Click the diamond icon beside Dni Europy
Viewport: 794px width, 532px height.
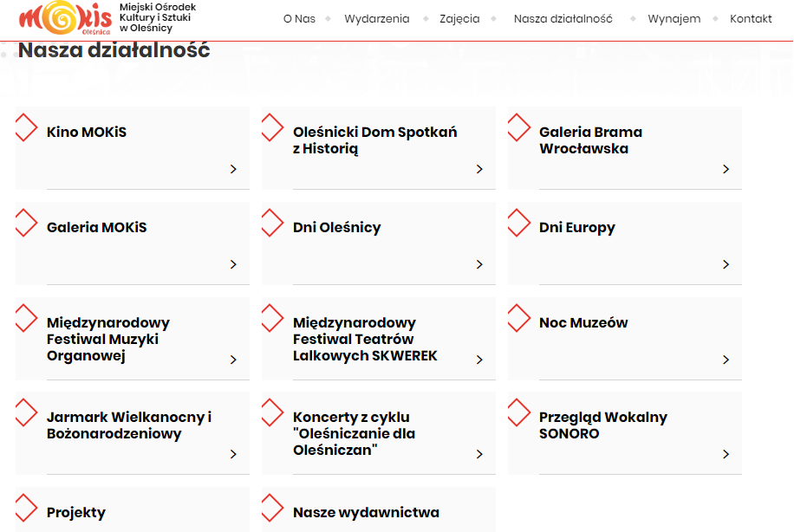click(x=519, y=223)
